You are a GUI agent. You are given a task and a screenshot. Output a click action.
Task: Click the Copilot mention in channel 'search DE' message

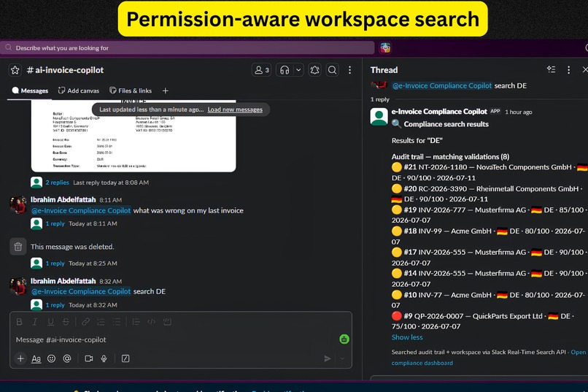click(81, 291)
